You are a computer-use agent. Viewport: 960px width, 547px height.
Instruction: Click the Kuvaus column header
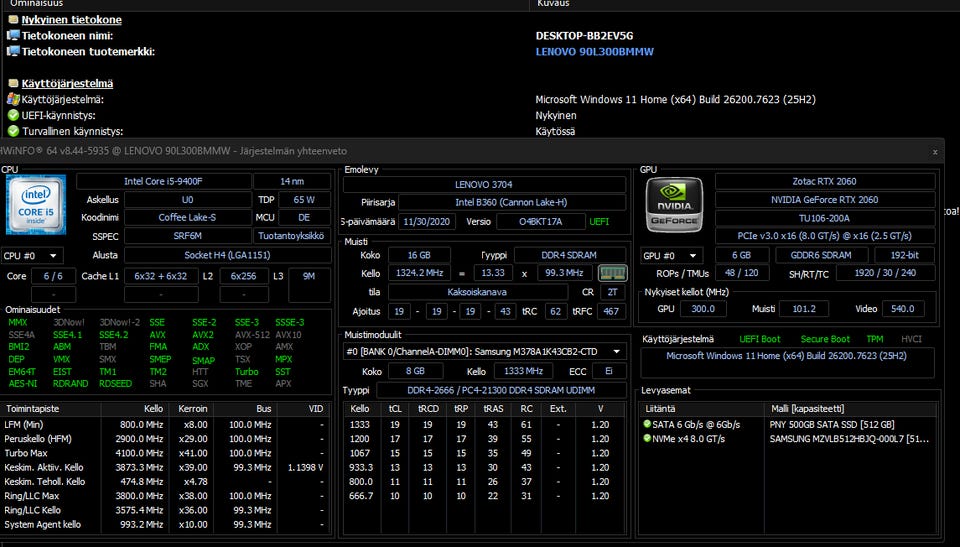(553, 4)
